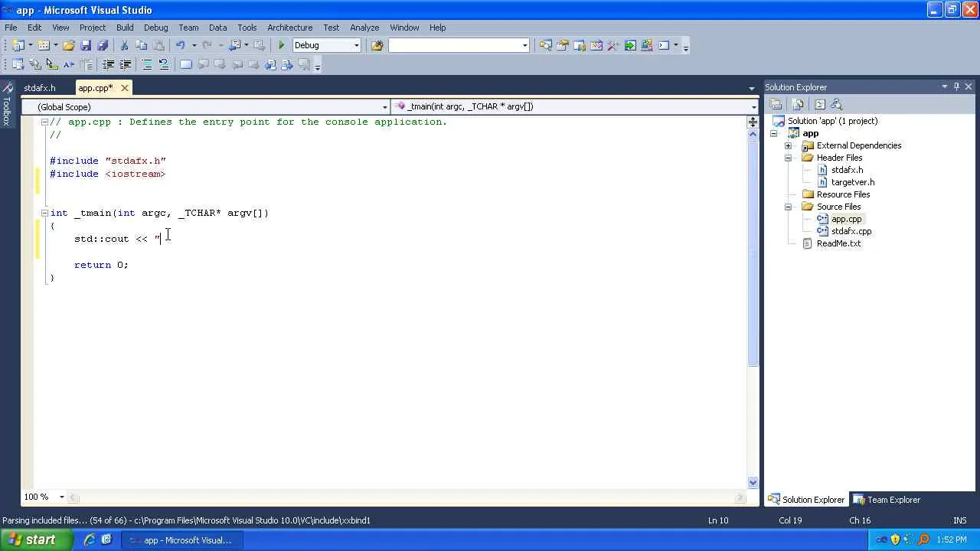Viewport: 980px width, 551px height.
Task: Open the Properties window toolbar icon
Action: point(562,45)
